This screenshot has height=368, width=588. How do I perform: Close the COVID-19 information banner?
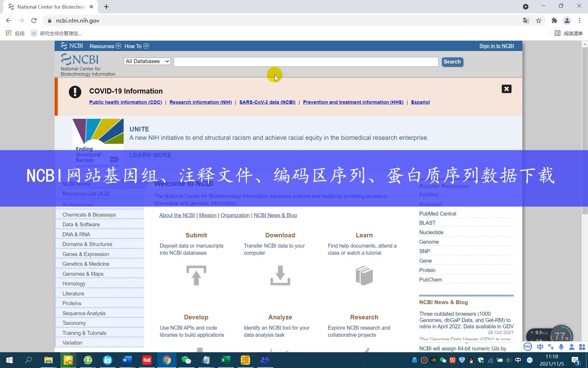[x=506, y=89]
